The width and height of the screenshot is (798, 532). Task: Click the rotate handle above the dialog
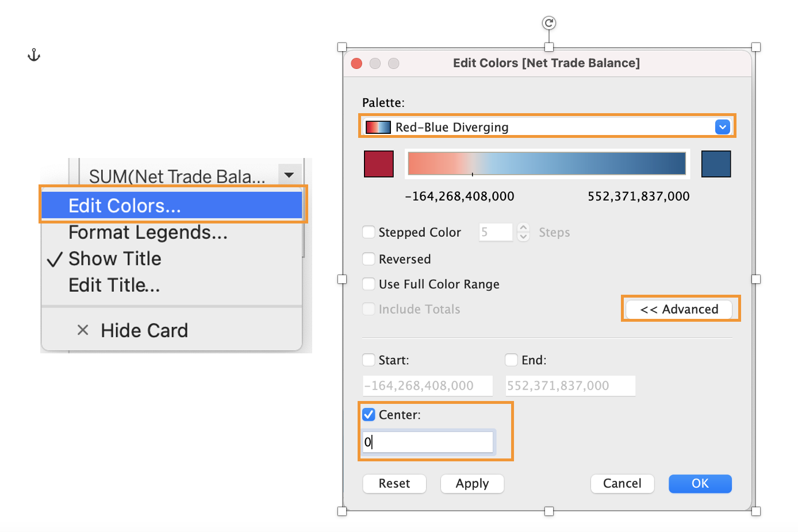(549, 23)
